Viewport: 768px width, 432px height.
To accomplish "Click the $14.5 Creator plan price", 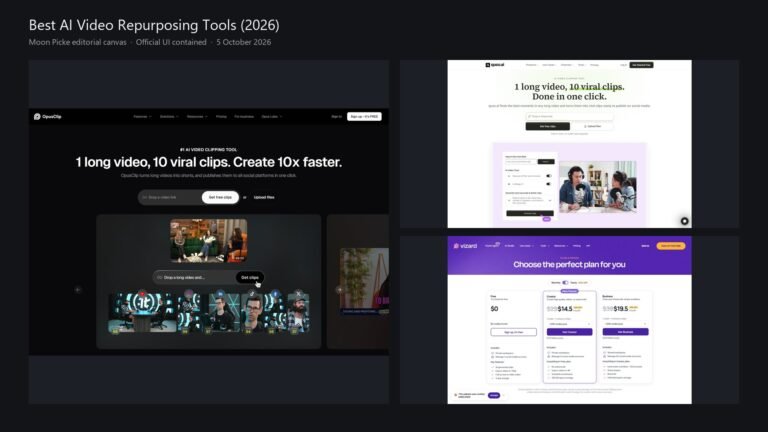I will tap(565, 309).
